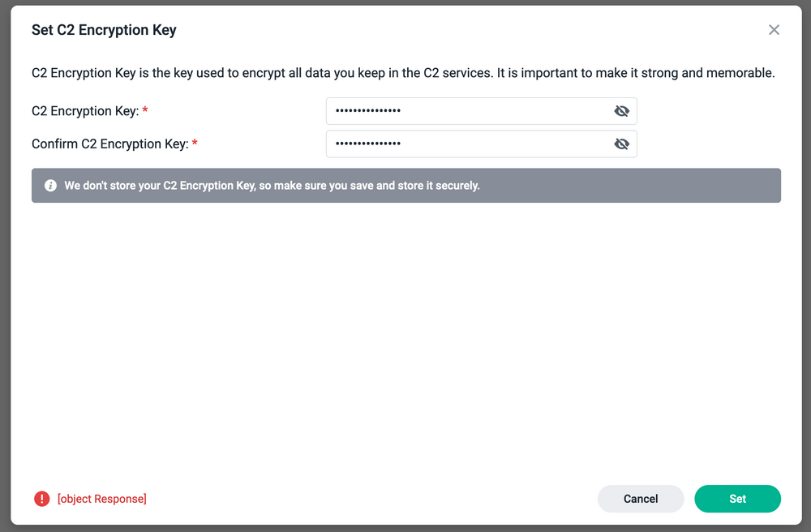
Task: Click the required asterisk beside Confirm label
Action: tap(195, 144)
